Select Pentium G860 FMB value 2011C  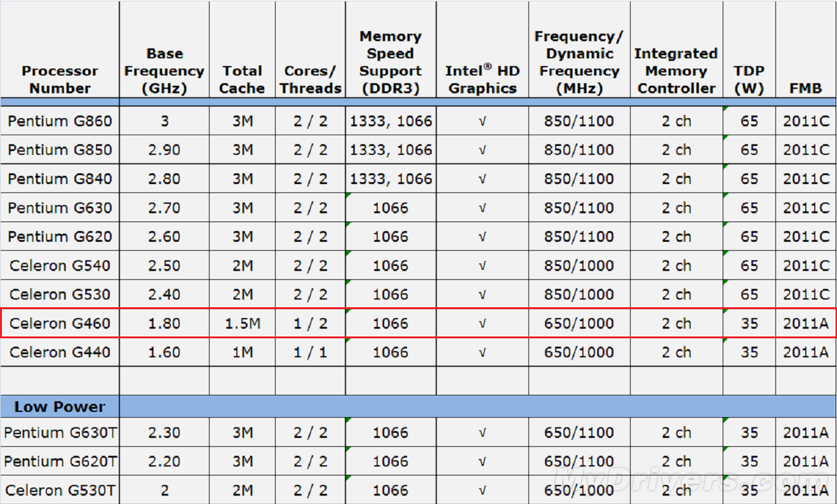805,121
